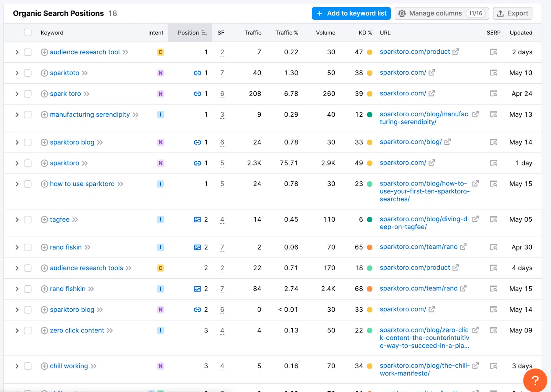Open sparktoro.com/team/rand link in rand fiskin row
551x392 pixels.
click(x=419, y=247)
